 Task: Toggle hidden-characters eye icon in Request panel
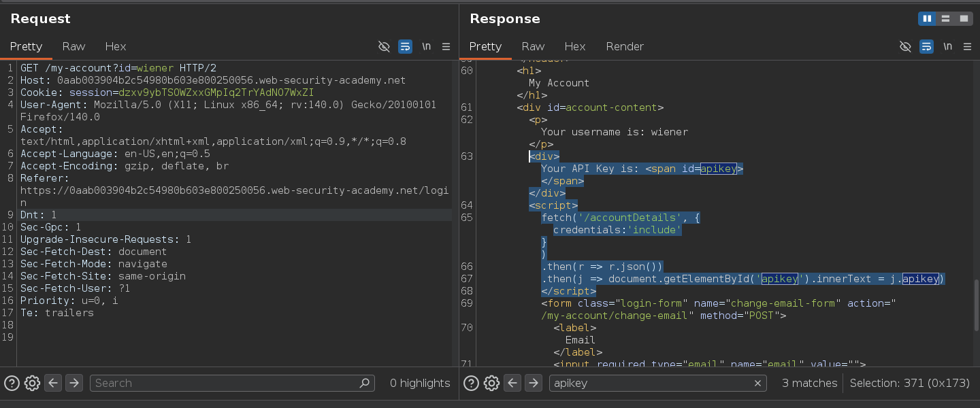(384, 46)
